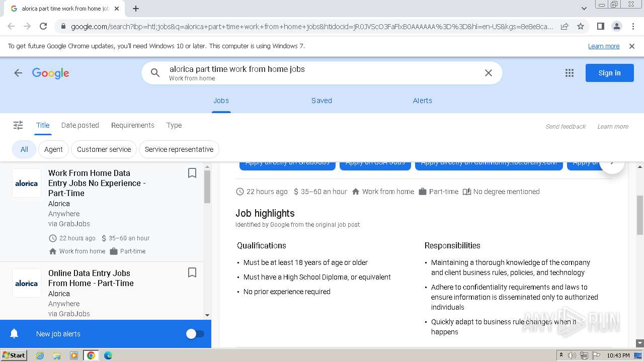The height and width of the screenshot is (362, 644).
Task: Open Chrome three-dot menu
Action: tap(632, 26)
